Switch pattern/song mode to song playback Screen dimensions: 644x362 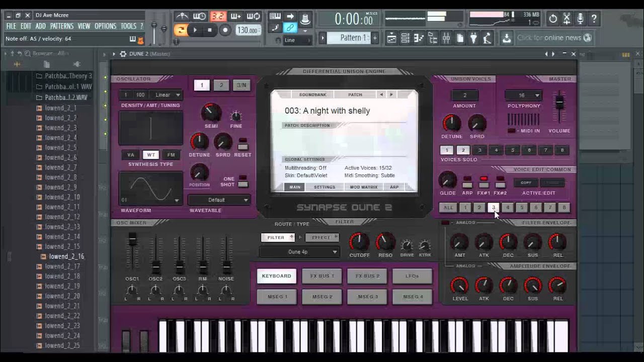181,29
